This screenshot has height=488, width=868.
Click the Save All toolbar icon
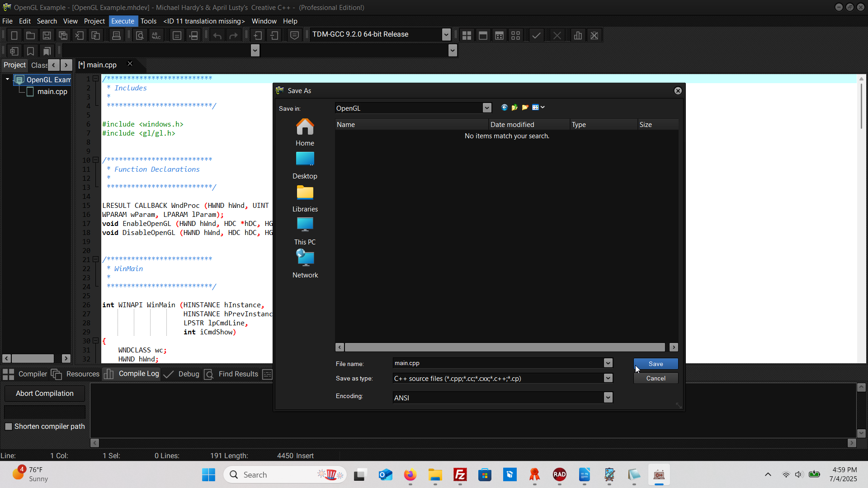click(x=63, y=35)
